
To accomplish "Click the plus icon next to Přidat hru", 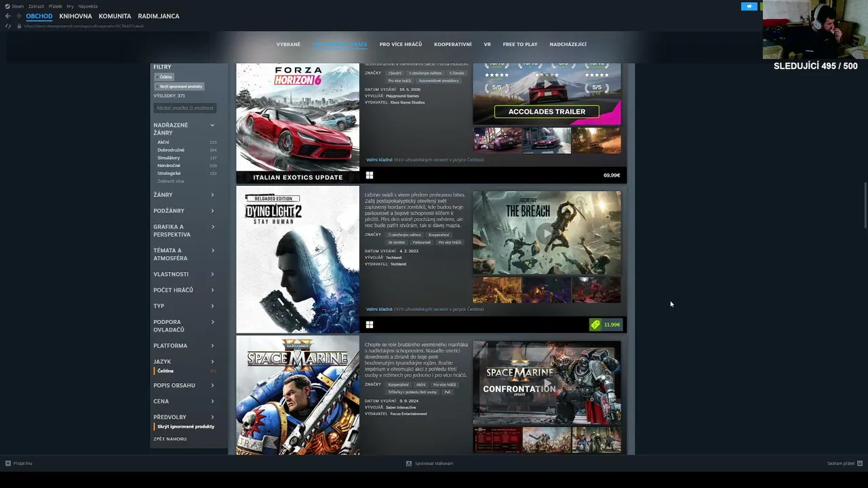I will 8,464.
